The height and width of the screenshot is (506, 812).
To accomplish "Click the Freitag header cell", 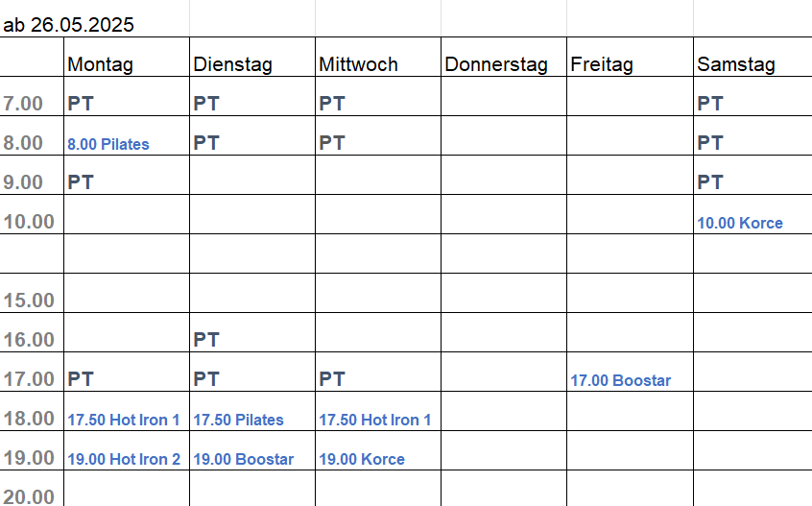I will 630,57.
